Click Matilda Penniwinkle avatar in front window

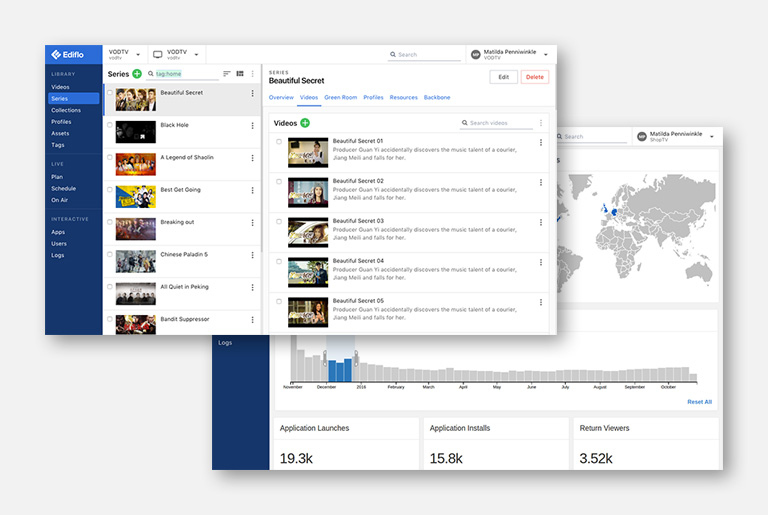point(475,54)
